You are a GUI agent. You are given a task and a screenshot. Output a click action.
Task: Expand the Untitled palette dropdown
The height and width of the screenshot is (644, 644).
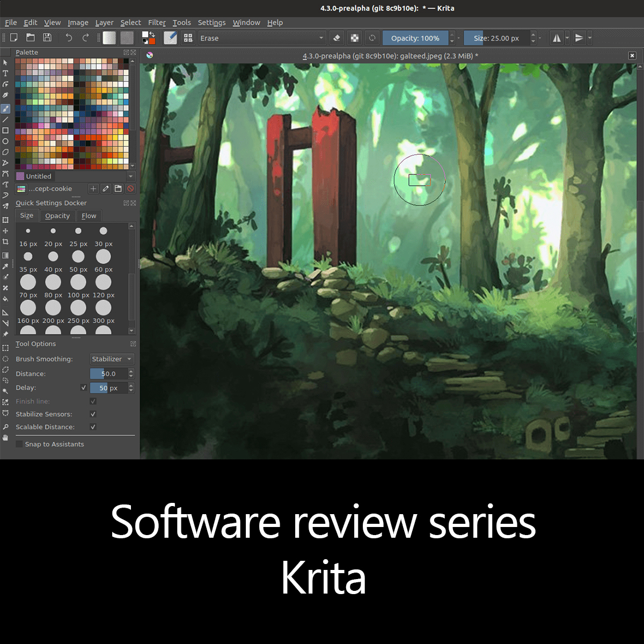[x=131, y=176]
